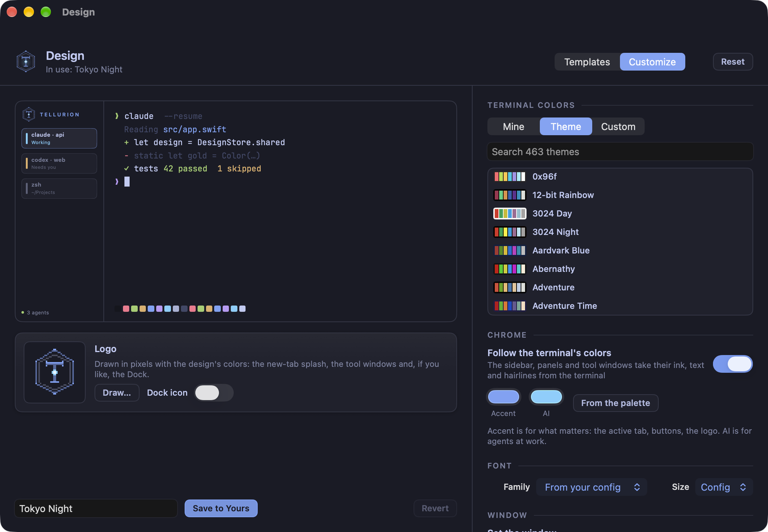The width and height of the screenshot is (768, 532).
Task: Click the src/app.swift path in preview
Action: [x=194, y=130]
